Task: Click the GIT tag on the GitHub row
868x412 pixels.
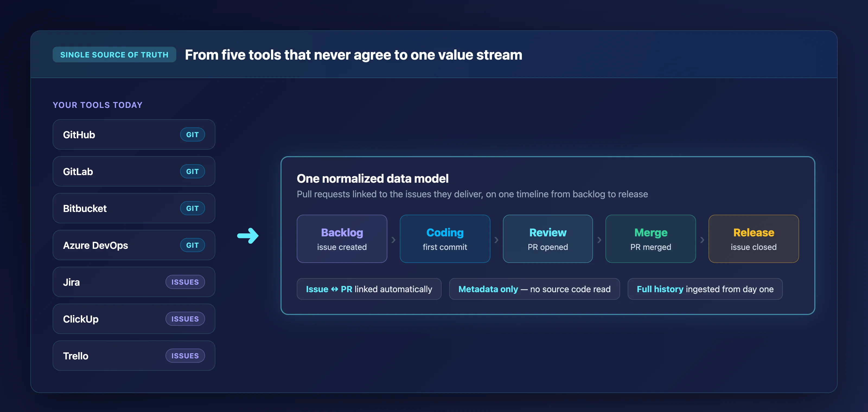Action: coord(192,135)
